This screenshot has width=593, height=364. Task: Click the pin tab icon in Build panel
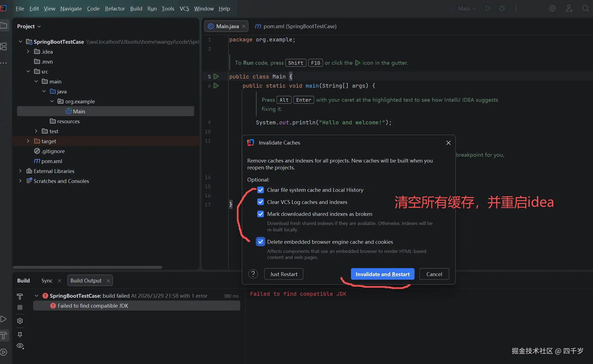20,335
